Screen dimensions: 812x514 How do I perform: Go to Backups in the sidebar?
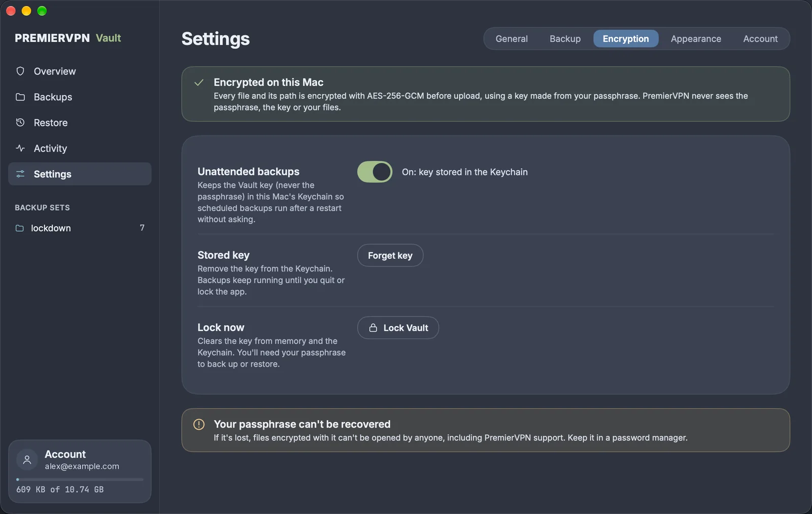point(80,97)
